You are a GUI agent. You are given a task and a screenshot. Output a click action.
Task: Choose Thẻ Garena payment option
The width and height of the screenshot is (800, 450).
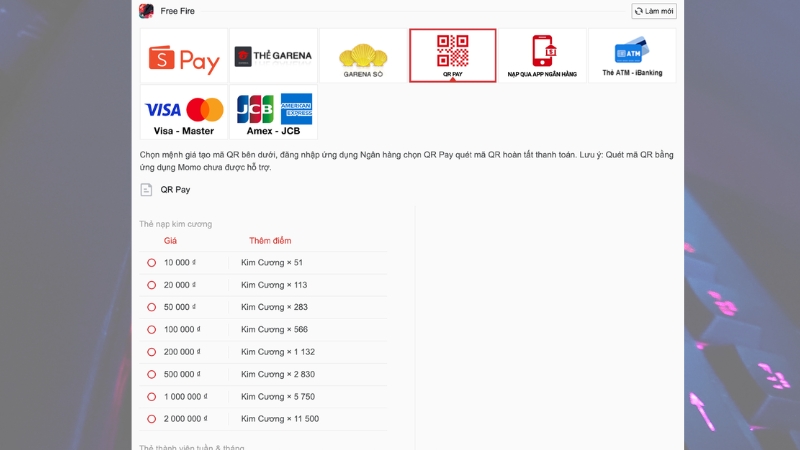(273, 56)
